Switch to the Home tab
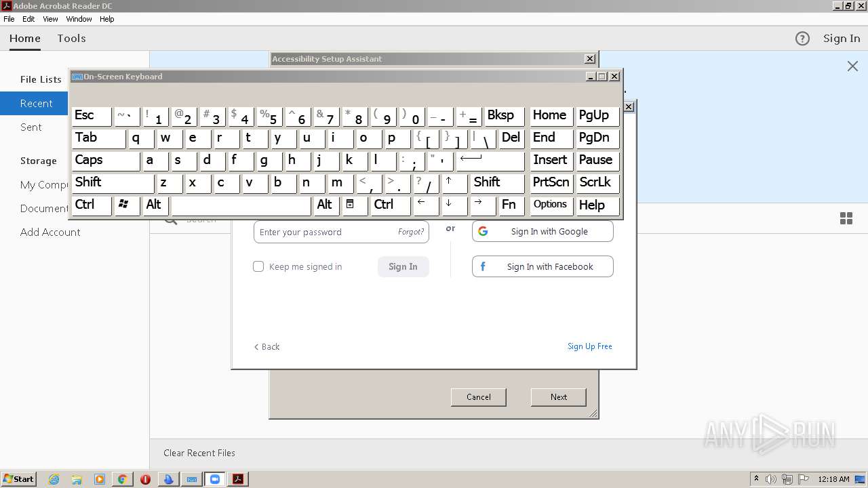The width and height of the screenshot is (868, 488). point(25,39)
